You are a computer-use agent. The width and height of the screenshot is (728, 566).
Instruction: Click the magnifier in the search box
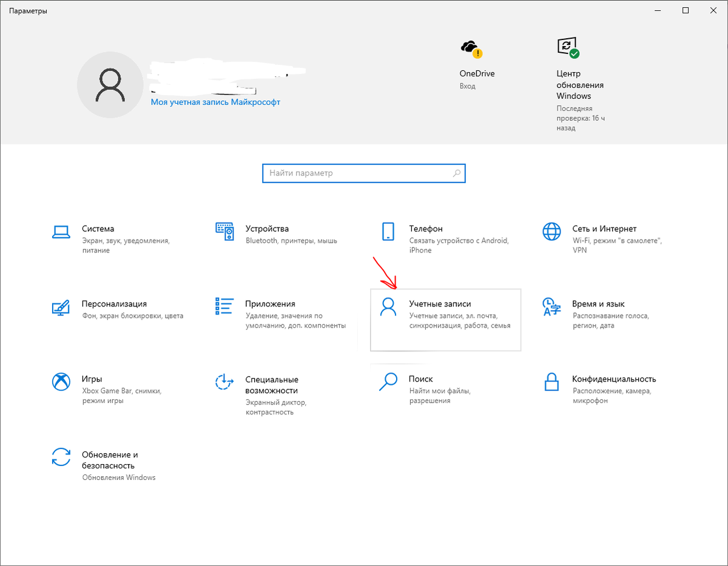tap(457, 174)
